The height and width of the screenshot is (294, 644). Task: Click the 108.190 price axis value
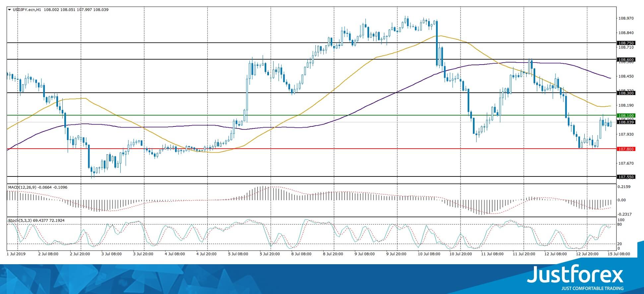[626, 105]
